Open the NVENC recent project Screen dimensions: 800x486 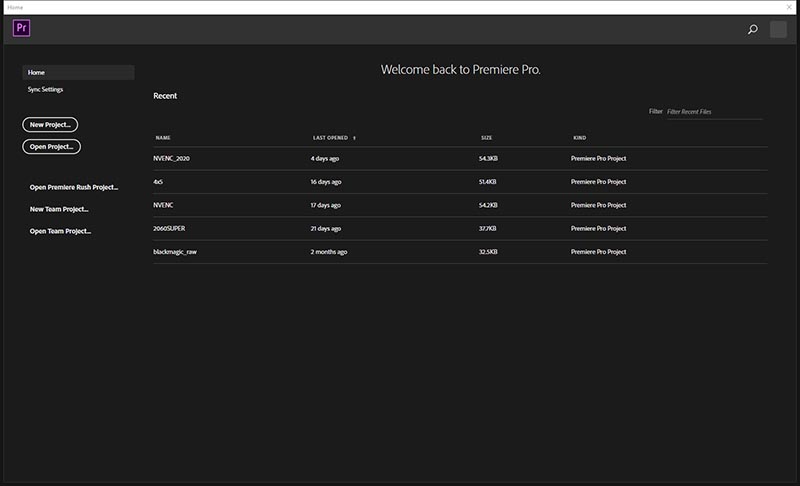coord(163,205)
